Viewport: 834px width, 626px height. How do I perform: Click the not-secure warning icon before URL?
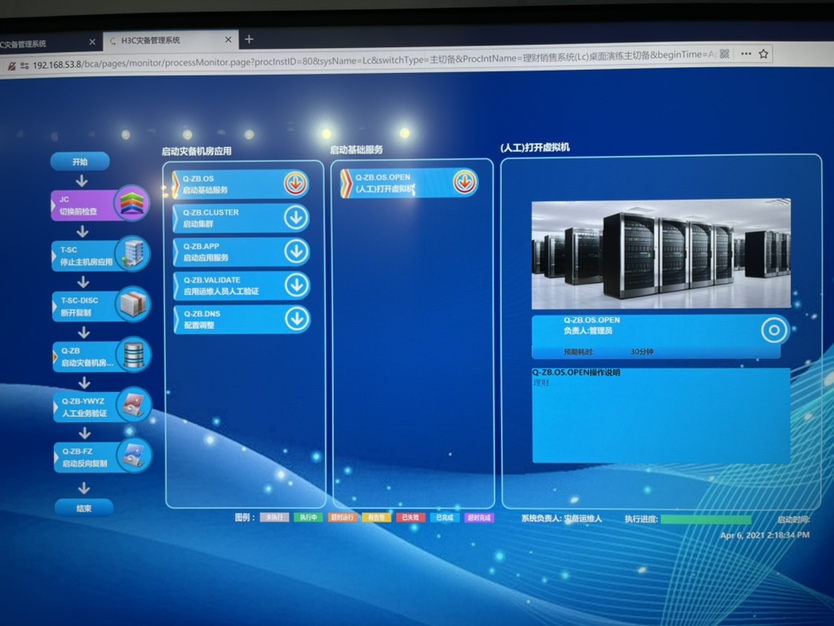coord(11,66)
